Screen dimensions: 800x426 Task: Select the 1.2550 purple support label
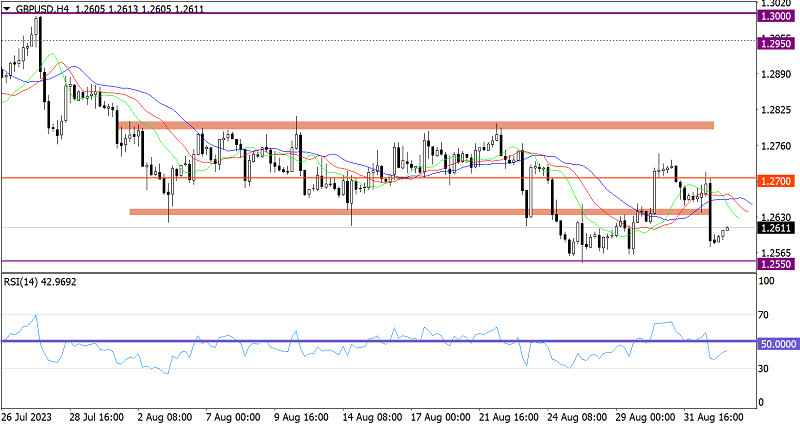tap(776, 264)
